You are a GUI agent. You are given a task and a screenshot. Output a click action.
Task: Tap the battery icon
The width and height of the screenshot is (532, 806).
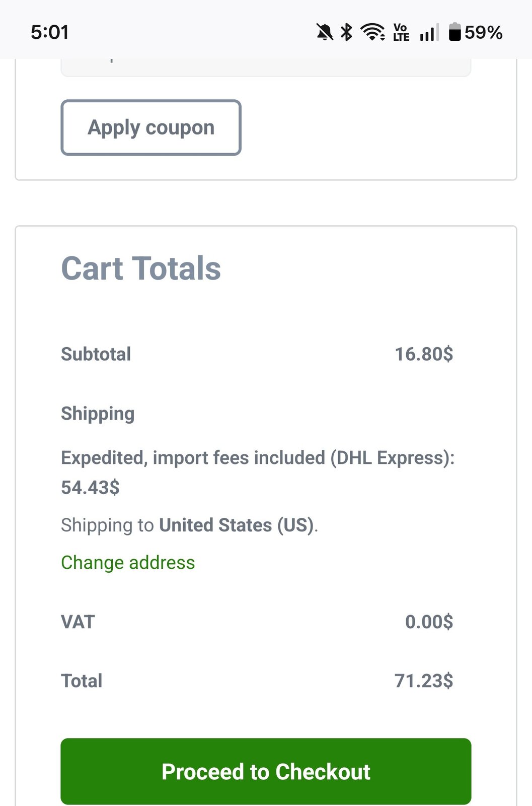(454, 33)
